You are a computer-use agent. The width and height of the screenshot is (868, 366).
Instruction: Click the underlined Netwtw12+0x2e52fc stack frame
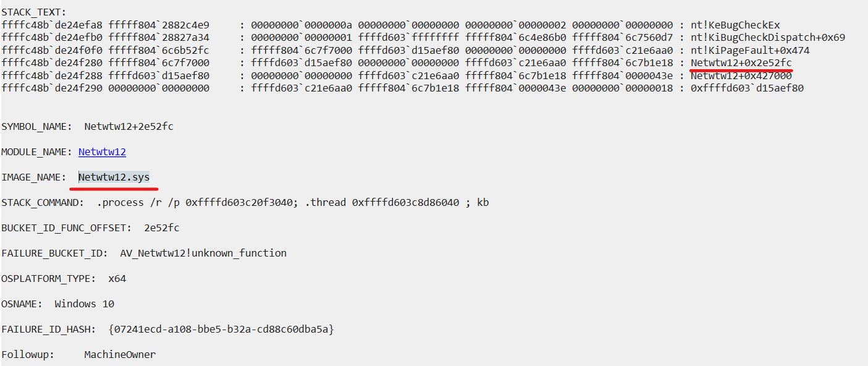[741, 63]
